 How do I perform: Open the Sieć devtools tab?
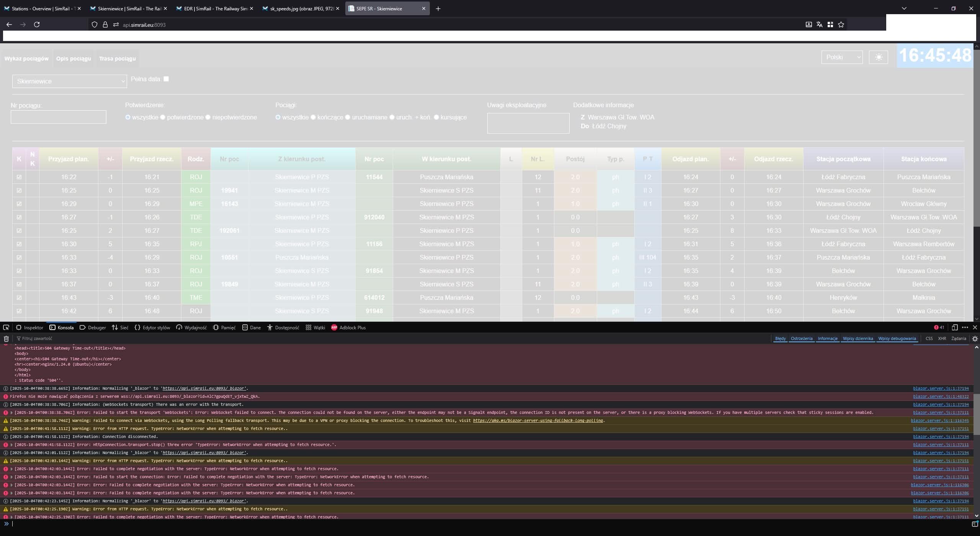120,327
